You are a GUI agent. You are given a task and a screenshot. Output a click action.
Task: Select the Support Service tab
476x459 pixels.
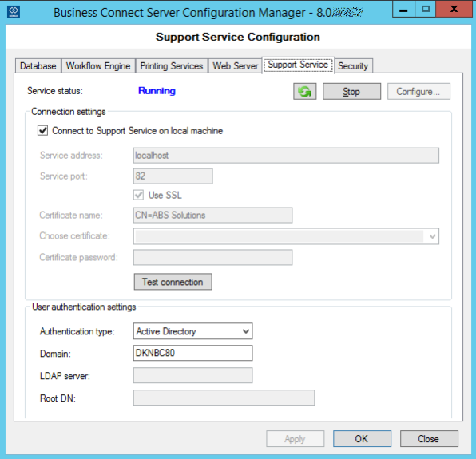point(298,65)
